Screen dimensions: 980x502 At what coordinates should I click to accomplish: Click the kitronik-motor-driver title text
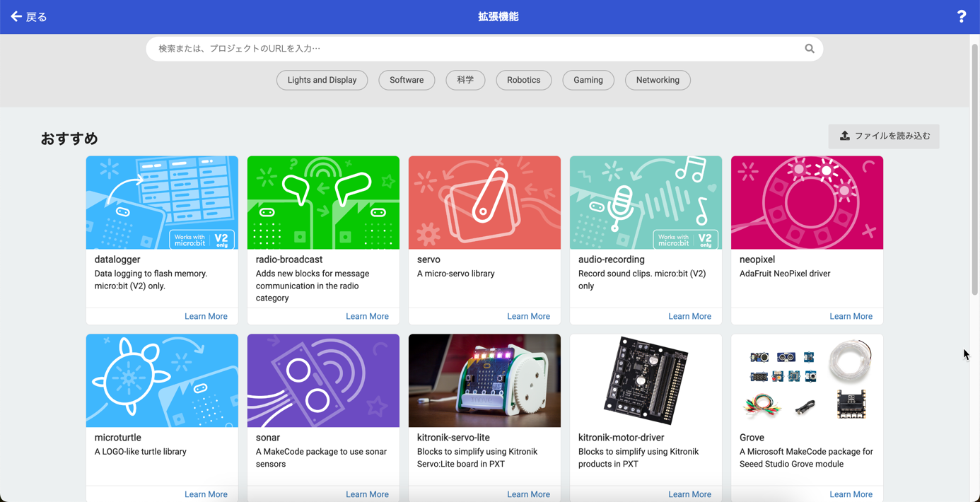pyautogui.click(x=622, y=438)
